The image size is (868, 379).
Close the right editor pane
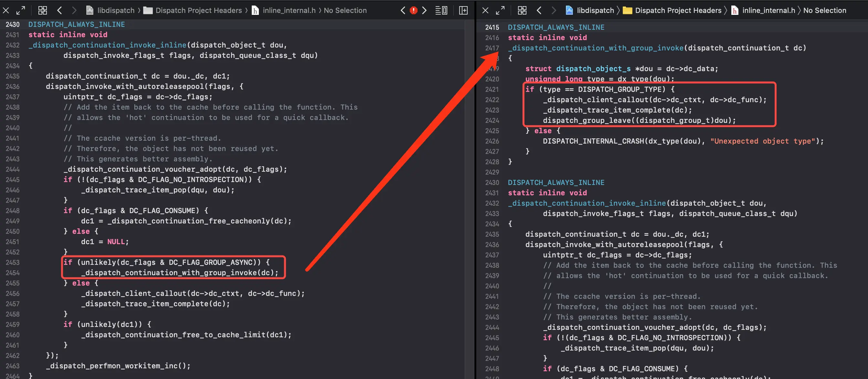tap(485, 10)
